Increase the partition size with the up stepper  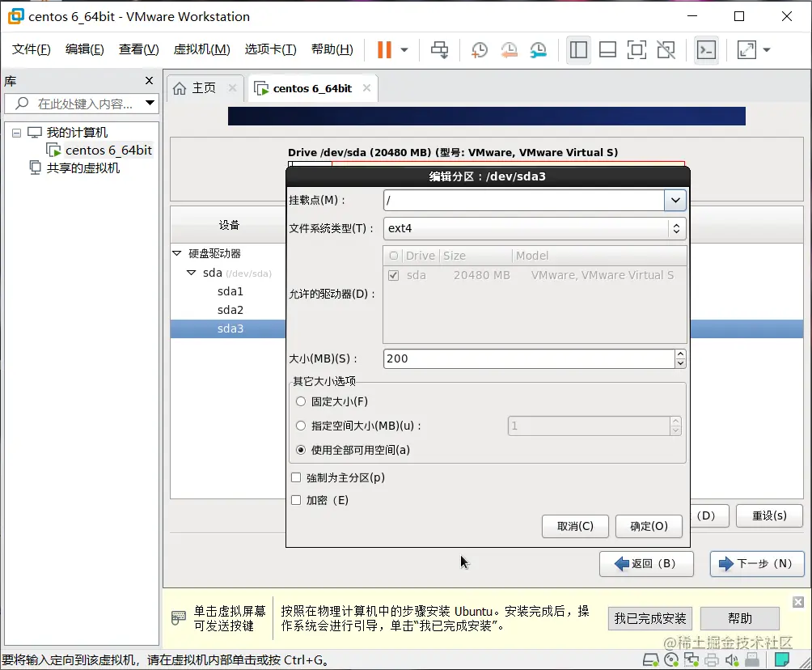(x=680, y=354)
